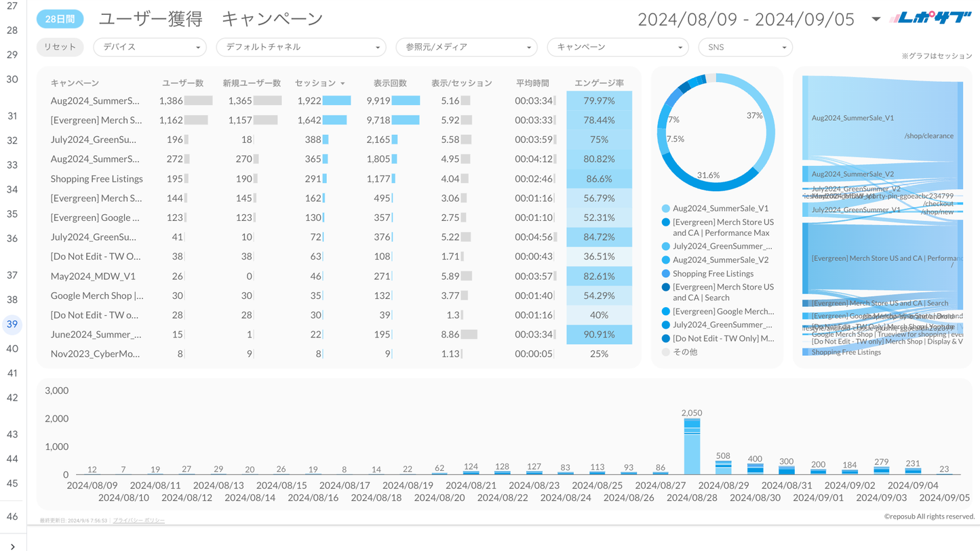Open the プライバシー ポリシー link
This screenshot has height=551, width=980.
[x=139, y=521]
